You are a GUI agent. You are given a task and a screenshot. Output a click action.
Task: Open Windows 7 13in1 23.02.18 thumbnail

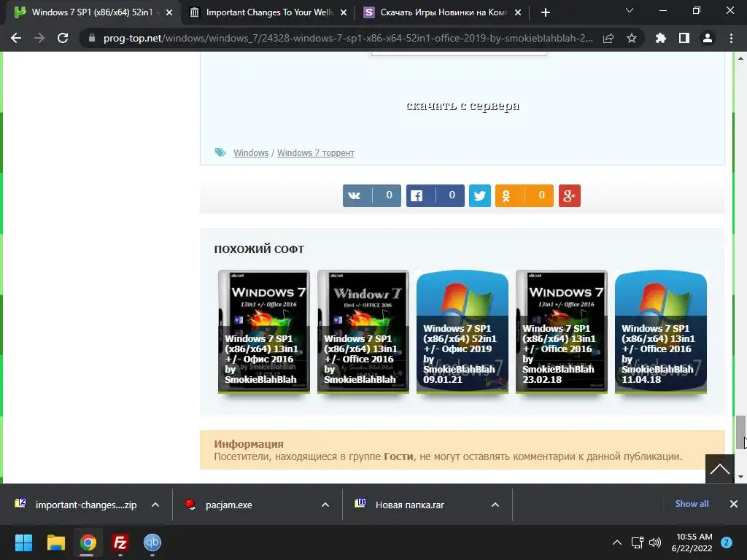click(x=561, y=332)
